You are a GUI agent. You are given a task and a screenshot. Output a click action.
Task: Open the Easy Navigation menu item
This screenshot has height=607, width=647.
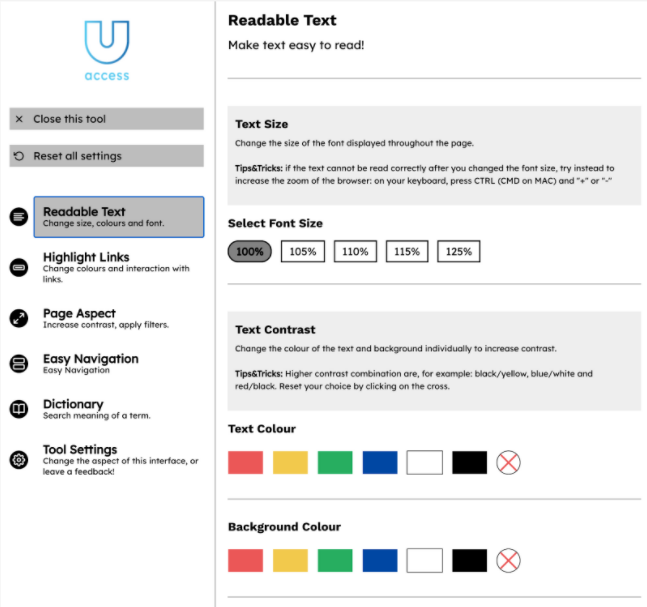pyautogui.click(x=90, y=363)
